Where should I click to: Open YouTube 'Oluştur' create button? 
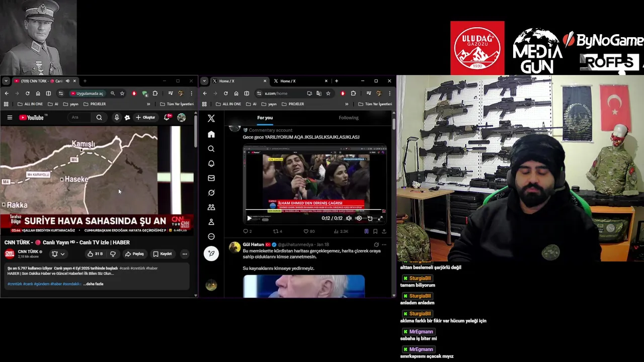pos(145,118)
